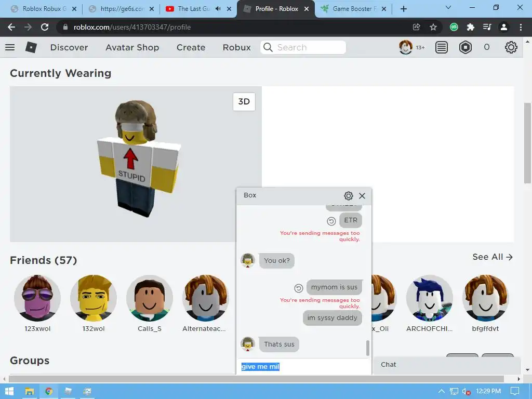
Task: Open friend Calls_S's profile
Action: 150,298
